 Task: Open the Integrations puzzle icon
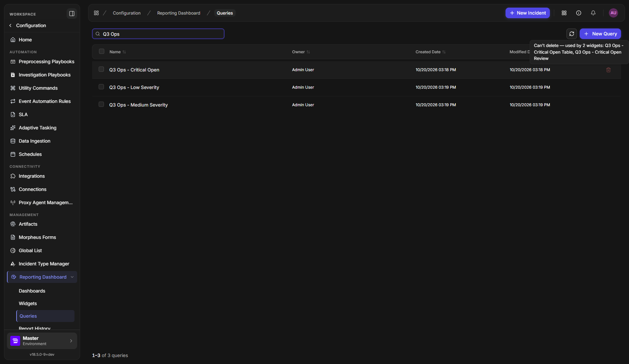[13, 176]
